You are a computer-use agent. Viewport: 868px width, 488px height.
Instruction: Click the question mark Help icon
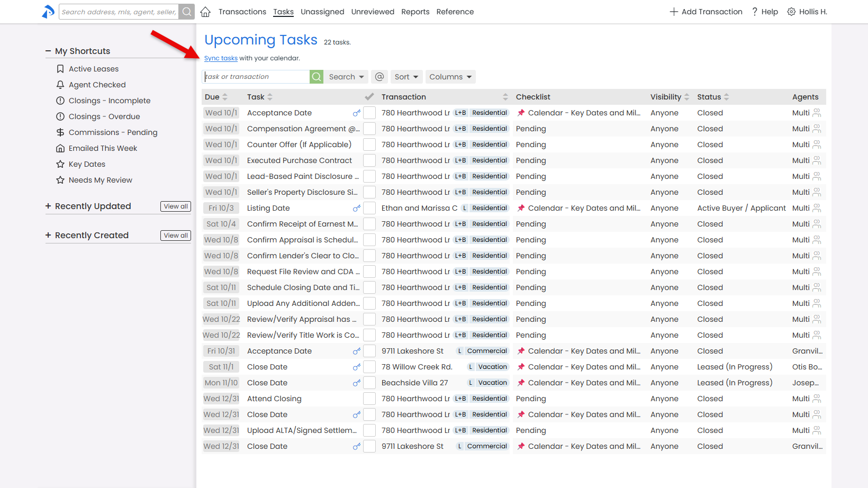pyautogui.click(x=755, y=12)
